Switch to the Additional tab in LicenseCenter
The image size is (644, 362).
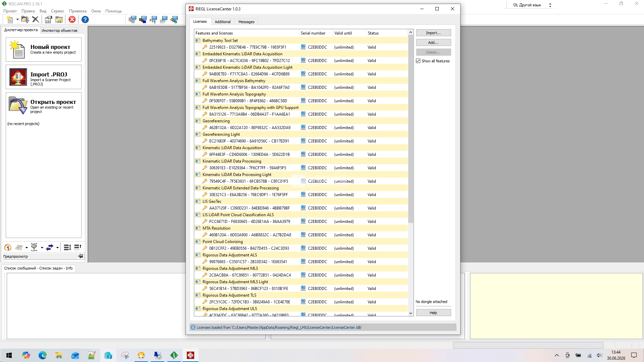click(x=223, y=22)
